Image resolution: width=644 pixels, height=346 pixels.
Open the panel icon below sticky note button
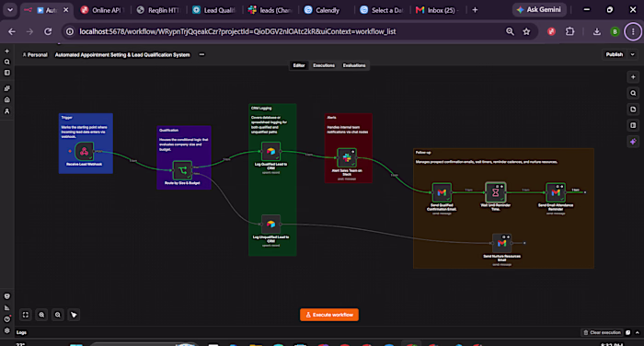point(633,125)
